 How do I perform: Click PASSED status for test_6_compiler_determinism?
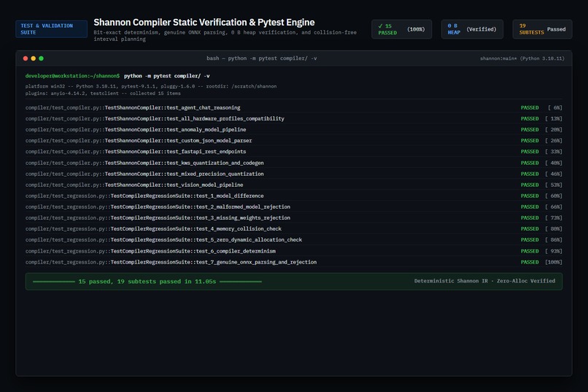(x=530, y=251)
